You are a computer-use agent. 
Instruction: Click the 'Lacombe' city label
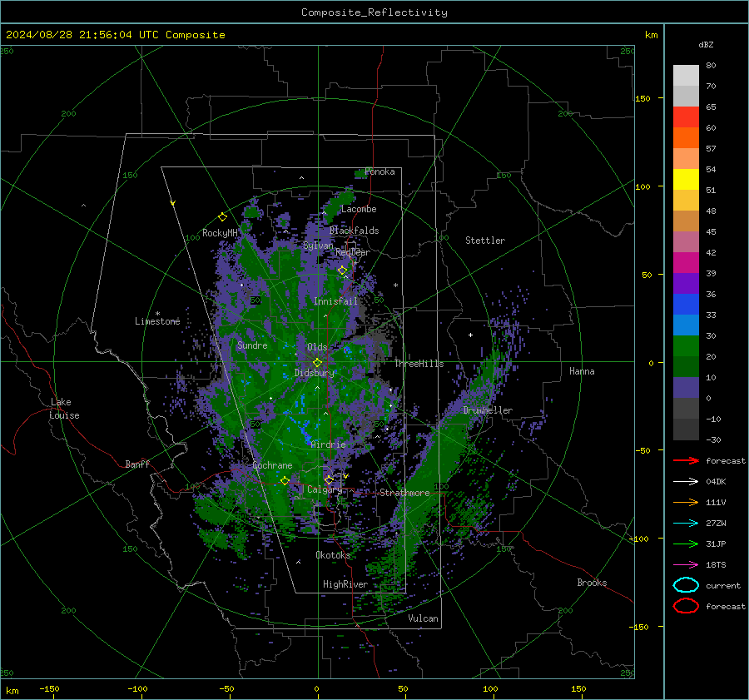tap(359, 209)
